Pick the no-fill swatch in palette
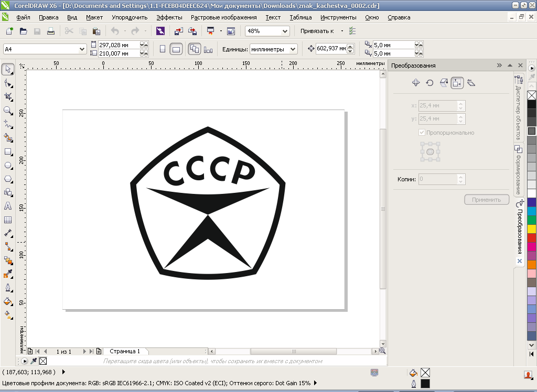 tap(532, 95)
